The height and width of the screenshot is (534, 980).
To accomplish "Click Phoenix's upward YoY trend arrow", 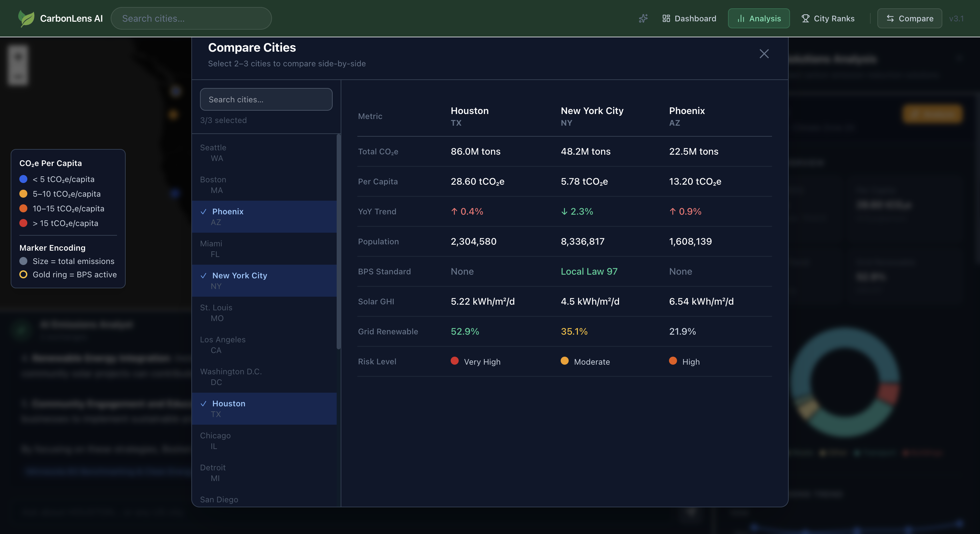I will click(x=672, y=211).
